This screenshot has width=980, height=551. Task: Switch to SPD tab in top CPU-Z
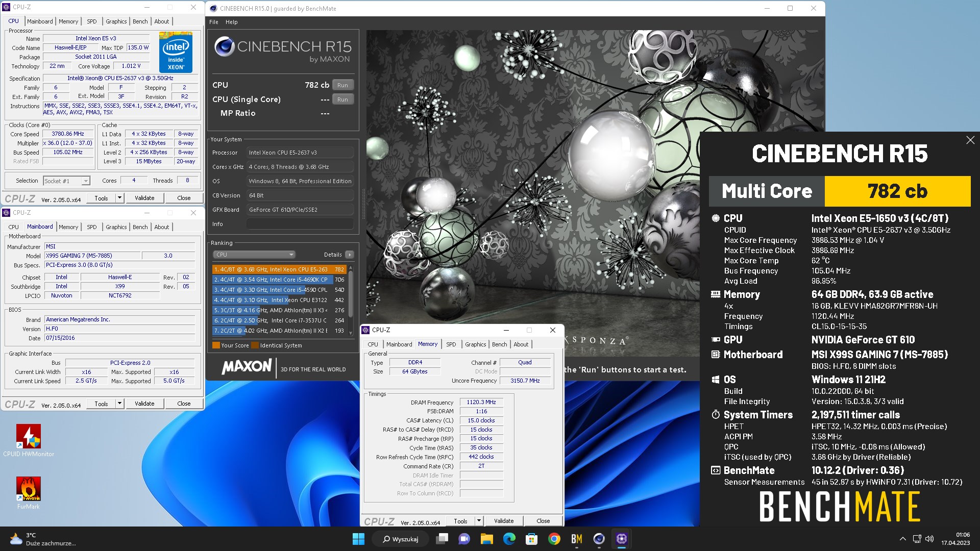coord(92,21)
